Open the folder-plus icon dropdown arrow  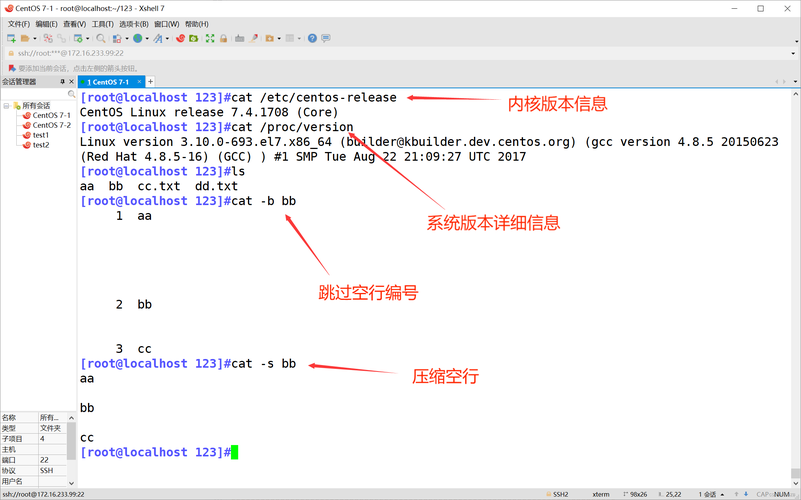279,39
